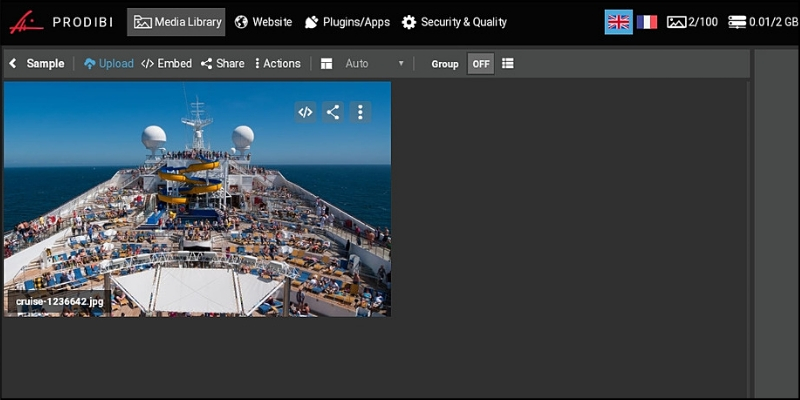Open more options on cruise image
The width and height of the screenshot is (800, 400).
click(360, 112)
